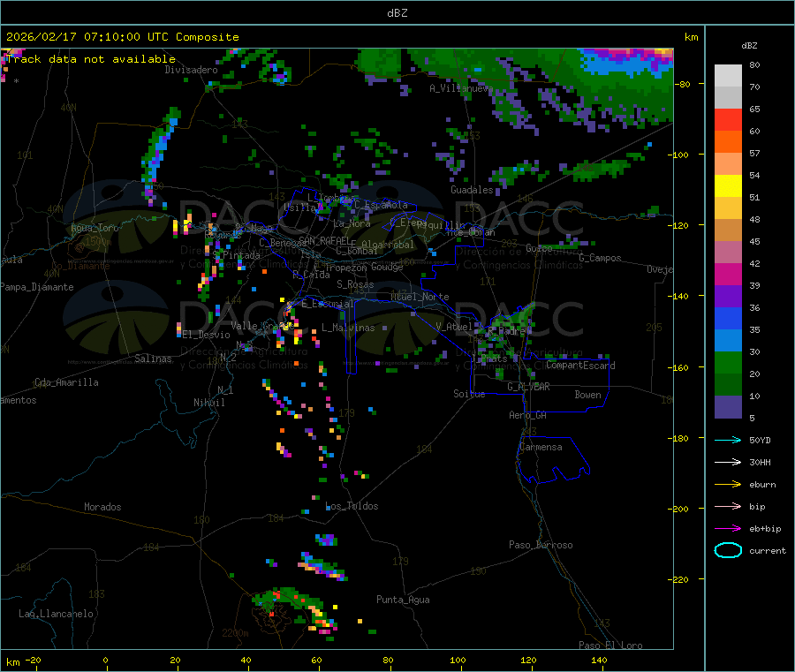795x672 pixels.
Task: Select the orange 57–60 dBZ legend swatch
Action: click(x=728, y=142)
